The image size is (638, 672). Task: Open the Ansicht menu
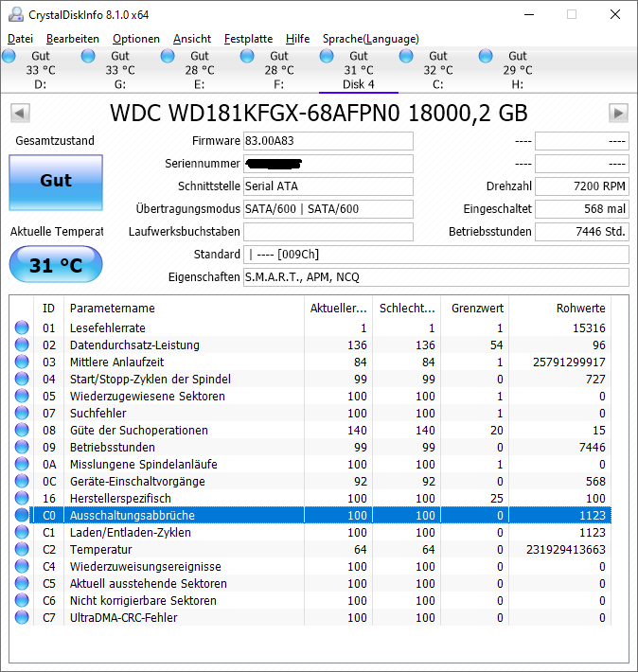click(191, 39)
